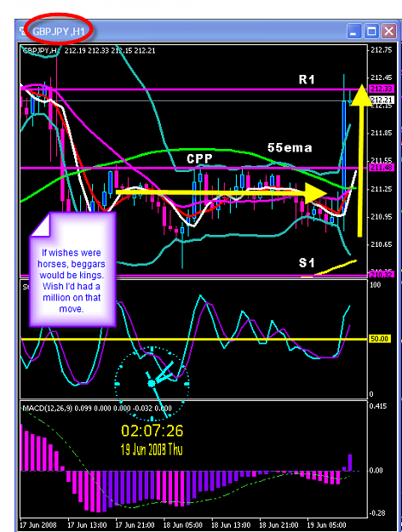Image resolution: width=402 pixels, height=532 pixels.
Task: Maximize the GBPJPY,H1 chart window
Action: point(371,31)
